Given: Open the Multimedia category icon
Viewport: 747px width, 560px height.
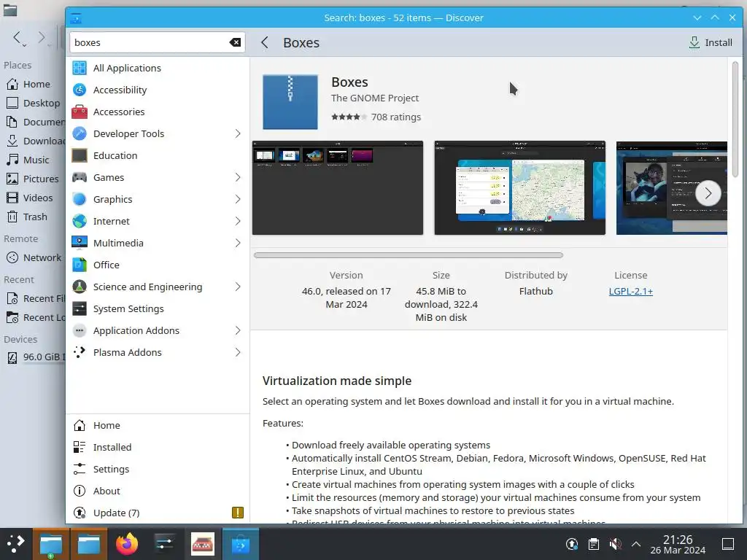Looking at the screenshot, I should 79,243.
